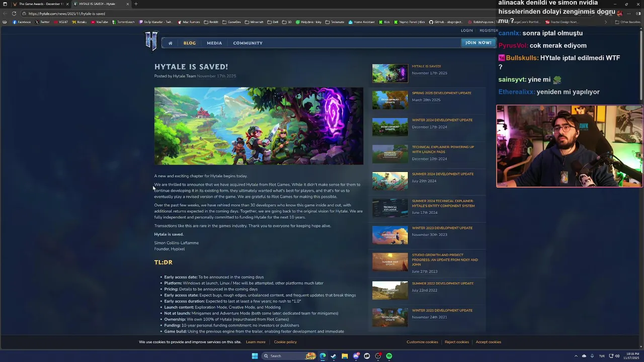The image size is (644, 362).
Task: Open Spring 2025 Development Update post
Action: (x=441, y=93)
